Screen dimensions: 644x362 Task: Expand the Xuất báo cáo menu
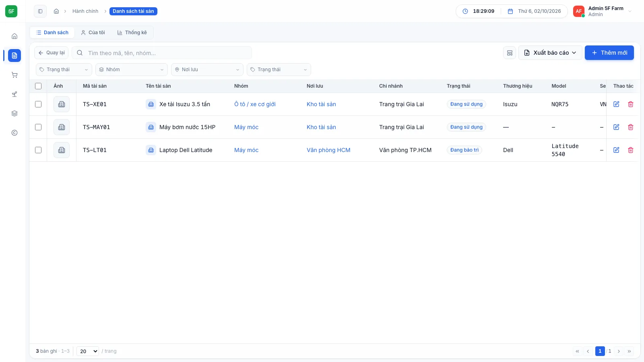(x=550, y=53)
